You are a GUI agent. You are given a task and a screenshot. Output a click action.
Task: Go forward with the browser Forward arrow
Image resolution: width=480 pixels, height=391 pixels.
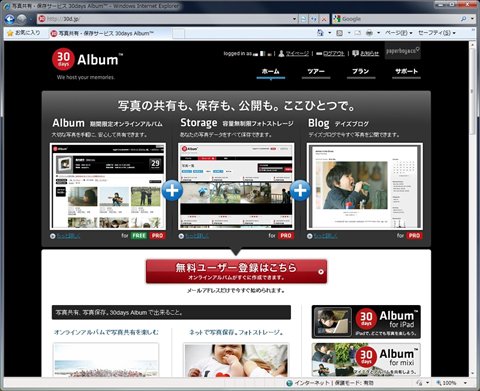coord(22,19)
